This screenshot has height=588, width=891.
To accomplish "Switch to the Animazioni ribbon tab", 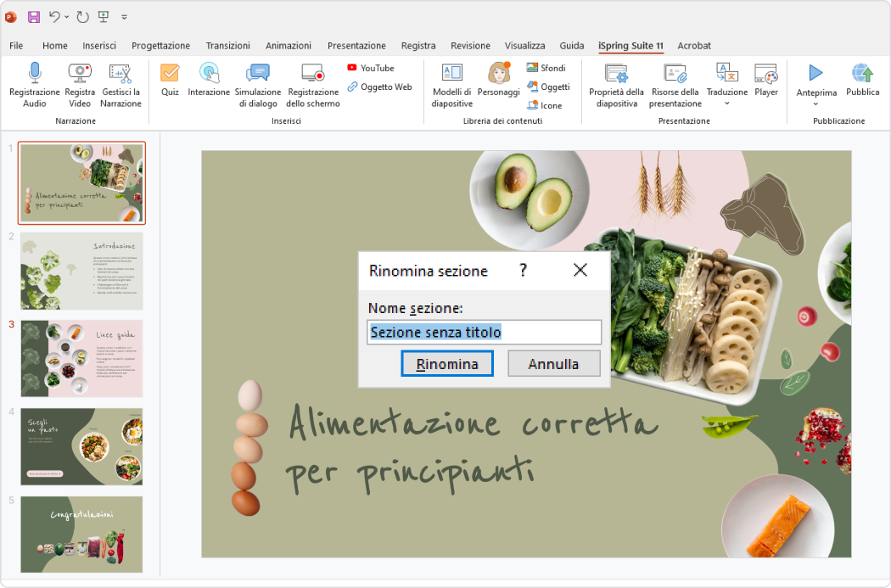I will [x=288, y=46].
